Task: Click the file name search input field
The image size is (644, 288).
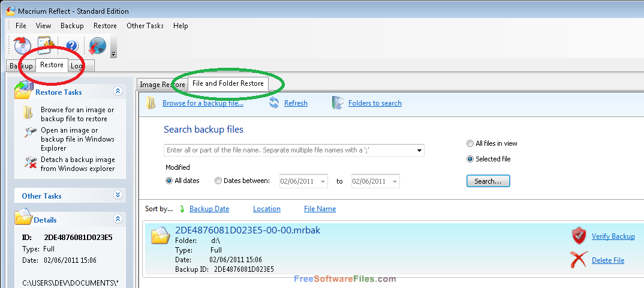Action: pyautogui.click(x=294, y=151)
